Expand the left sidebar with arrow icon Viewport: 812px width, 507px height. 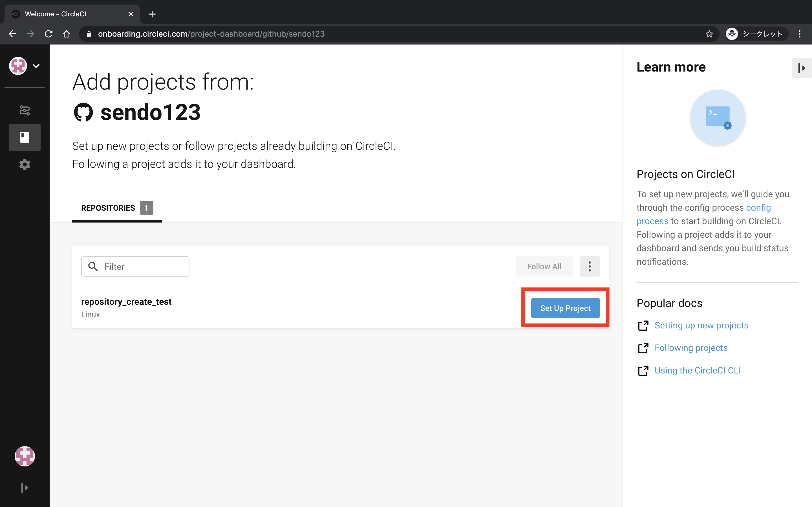pyautogui.click(x=25, y=488)
